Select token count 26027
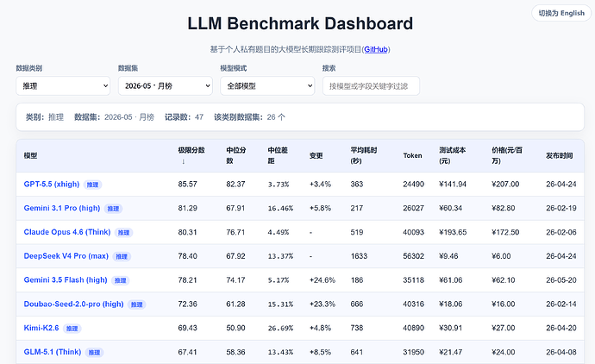The height and width of the screenshot is (364, 595). tap(414, 208)
